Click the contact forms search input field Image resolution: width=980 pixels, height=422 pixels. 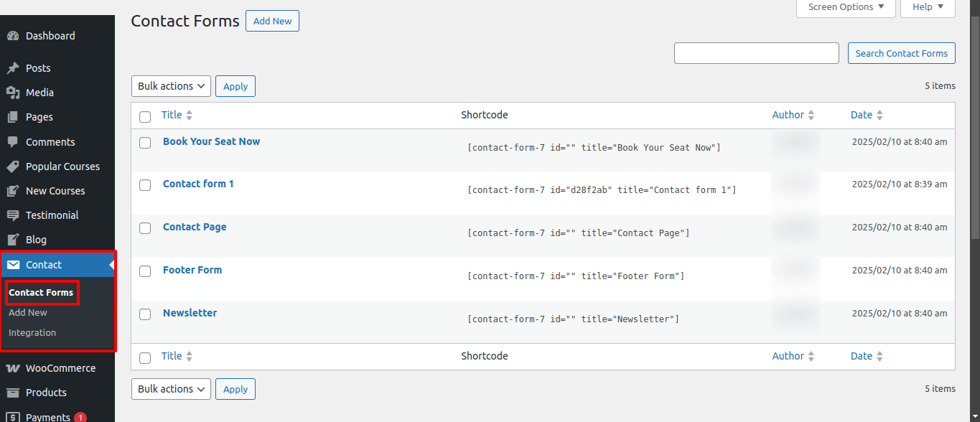pos(756,53)
